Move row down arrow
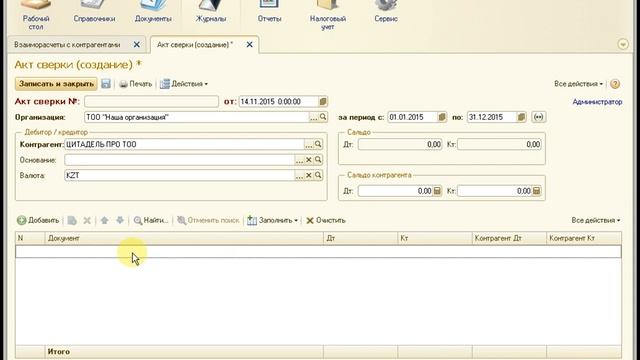The width and height of the screenshot is (640, 360). click(x=120, y=220)
